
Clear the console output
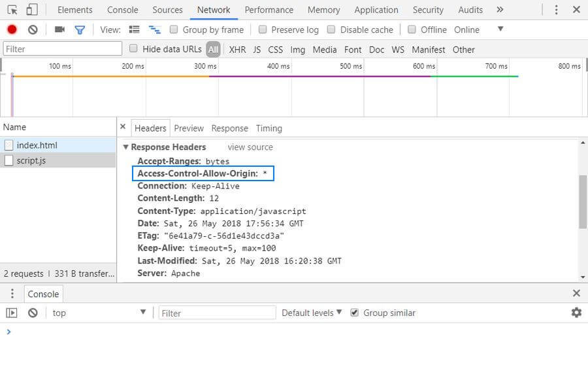click(33, 313)
